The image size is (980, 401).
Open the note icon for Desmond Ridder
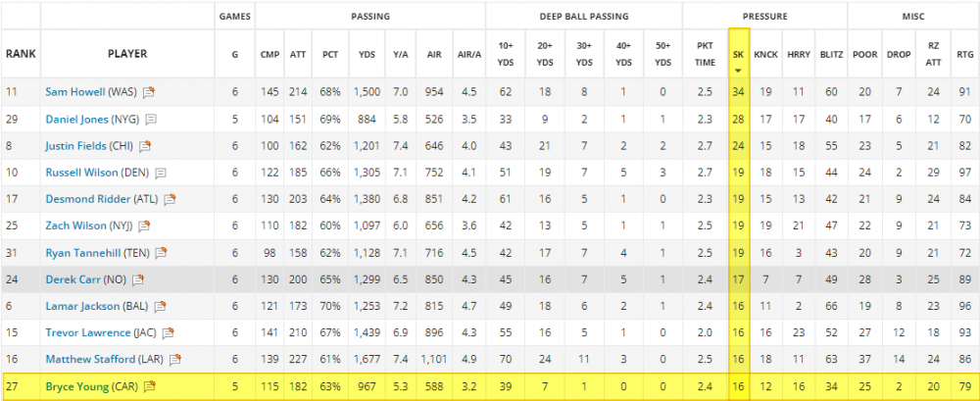pos(170,199)
